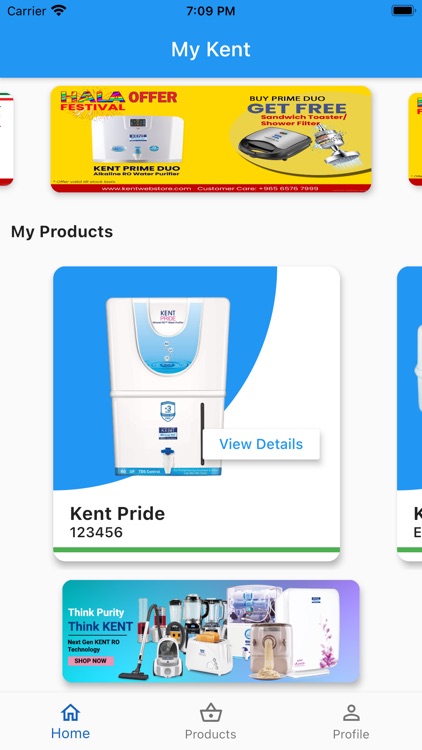The image size is (422, 750).
Task: Tap the Kent Pride purifier image
Action: (167, 386)
